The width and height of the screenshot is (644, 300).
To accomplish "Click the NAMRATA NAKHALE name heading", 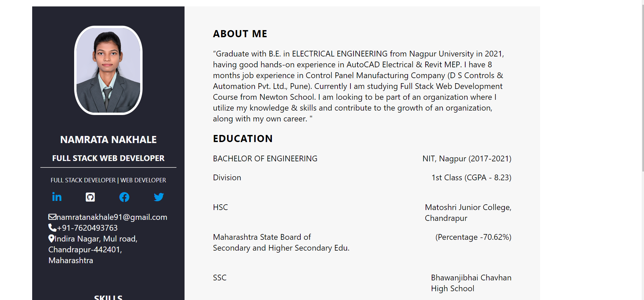I will (108, 139).
